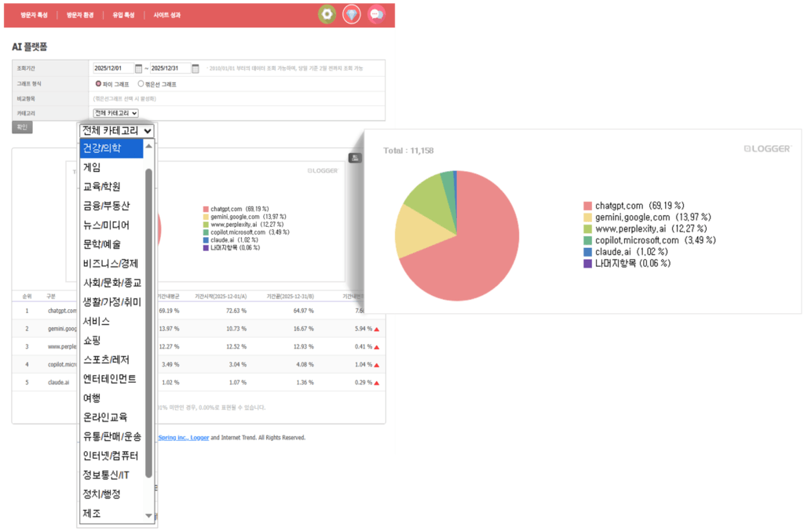Image resolution: width=804 pixels, height=532 pixels.
Task: Click the calendar icon next to the end date
Action: [x=194, y=67]
